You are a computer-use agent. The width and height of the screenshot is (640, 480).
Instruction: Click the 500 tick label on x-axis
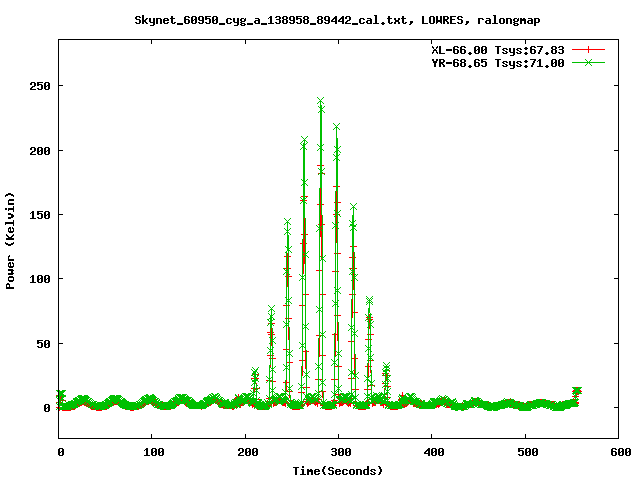tap(525, 452)
